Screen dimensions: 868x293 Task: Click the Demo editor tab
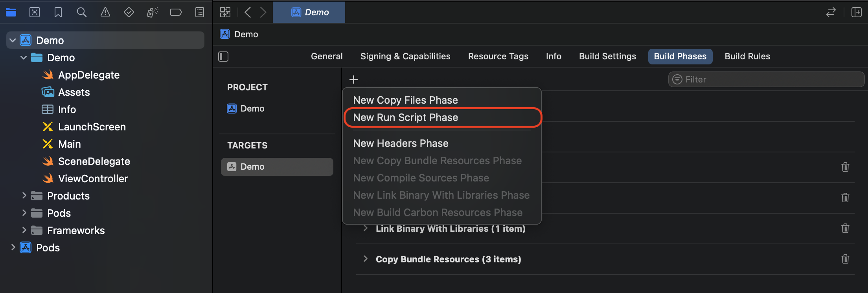(x=309, y=12)
